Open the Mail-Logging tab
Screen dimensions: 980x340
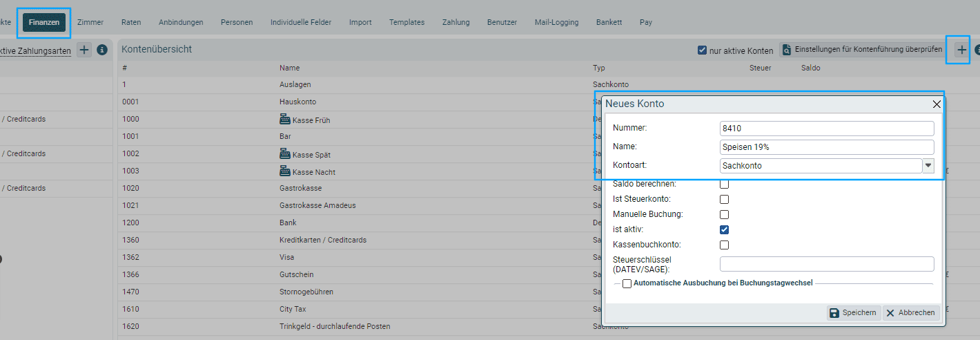[556, 22]
